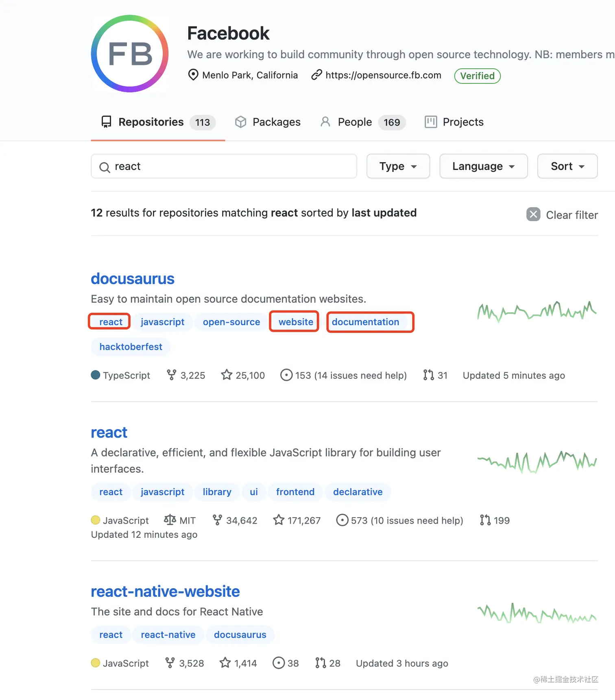This screenshot has height=700, width=615.
Task: Click the react-native-website star icon
Action: pyautogui.click(x=225, y=663)
